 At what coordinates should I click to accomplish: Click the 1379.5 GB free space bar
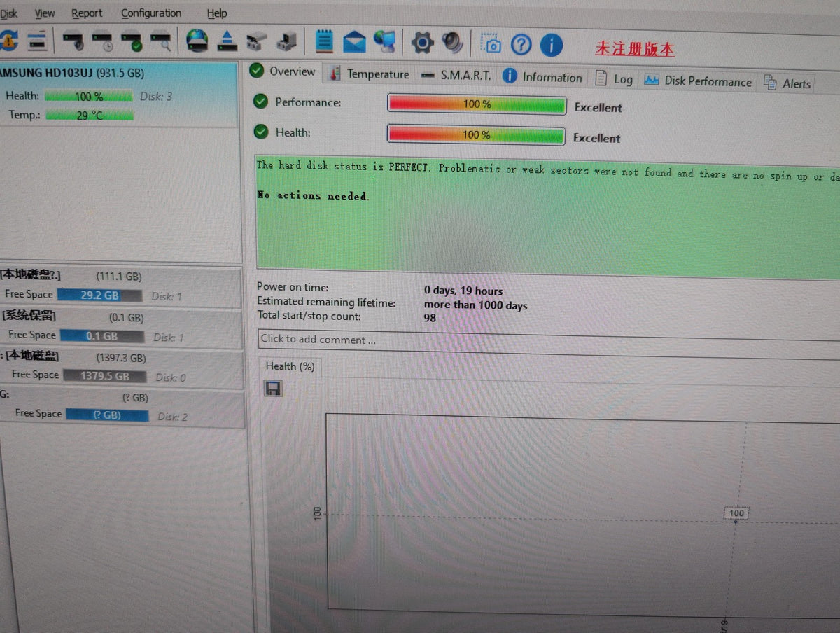(x=104, y=376)
